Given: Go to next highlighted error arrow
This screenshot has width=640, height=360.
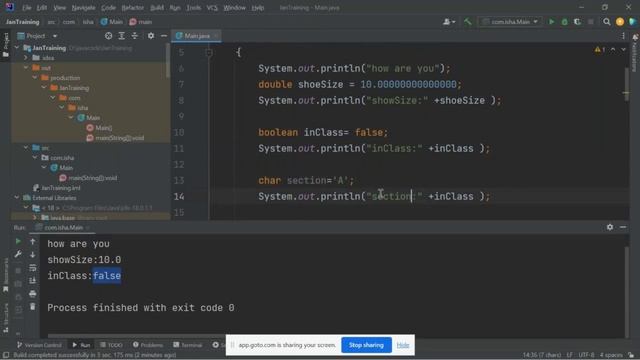Looking at the screenshot, I should [623, 49].
